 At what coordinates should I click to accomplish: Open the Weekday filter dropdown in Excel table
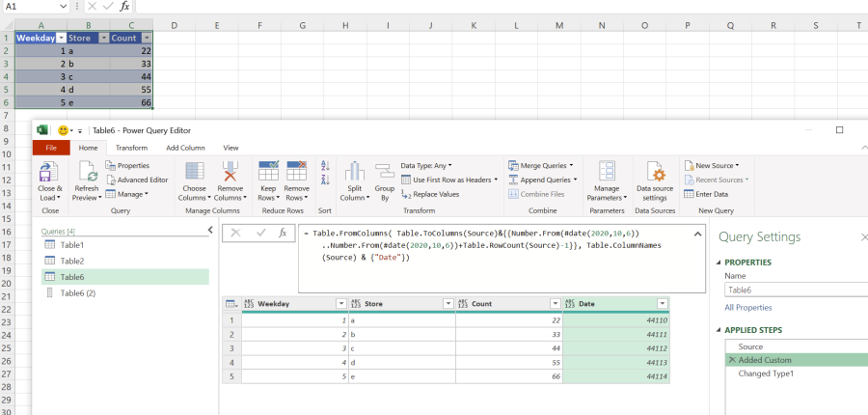click(x=61, y=39)
